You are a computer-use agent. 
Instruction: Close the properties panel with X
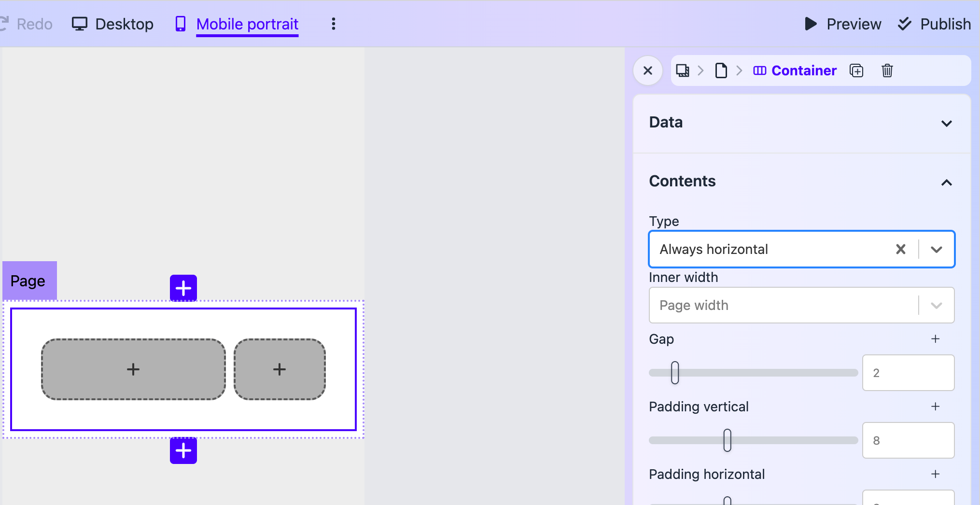tap(648, 70)
